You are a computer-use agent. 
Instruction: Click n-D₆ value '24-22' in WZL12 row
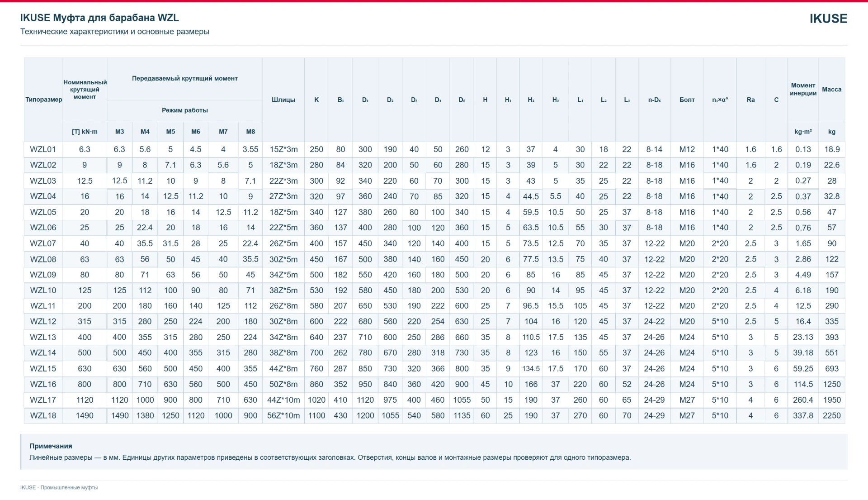(x=654, y=321)
